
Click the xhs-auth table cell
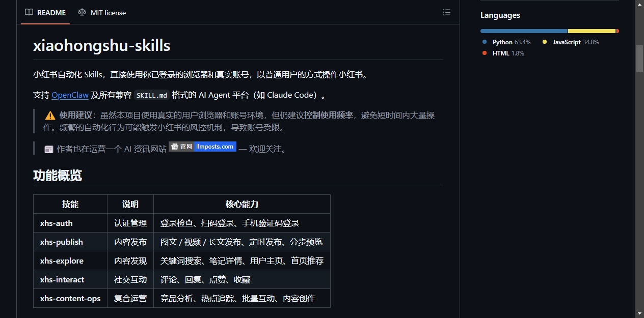point(70,223)
